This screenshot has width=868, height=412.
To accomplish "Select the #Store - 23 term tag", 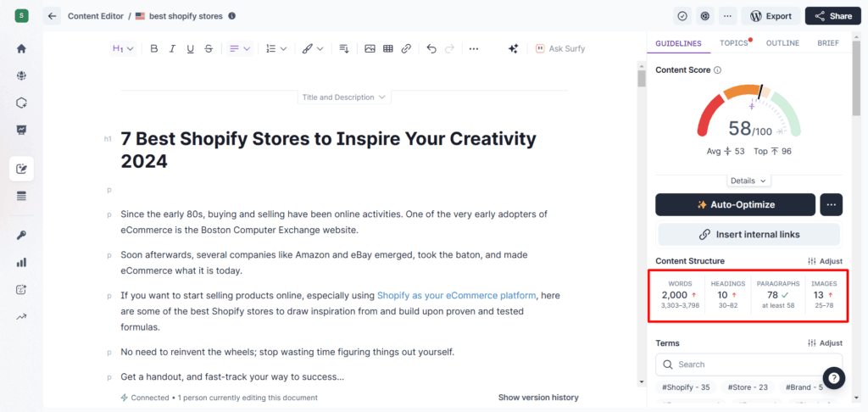I will click(x=748, y=387).
